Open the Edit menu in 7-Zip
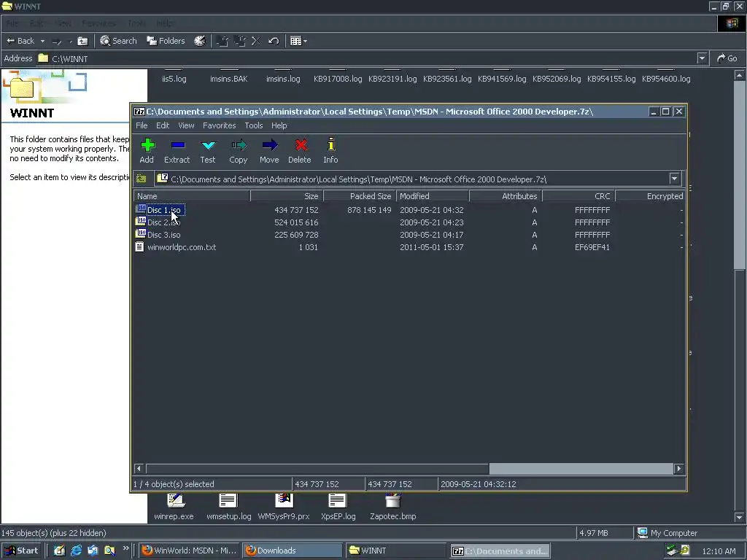 coord(163,125)
